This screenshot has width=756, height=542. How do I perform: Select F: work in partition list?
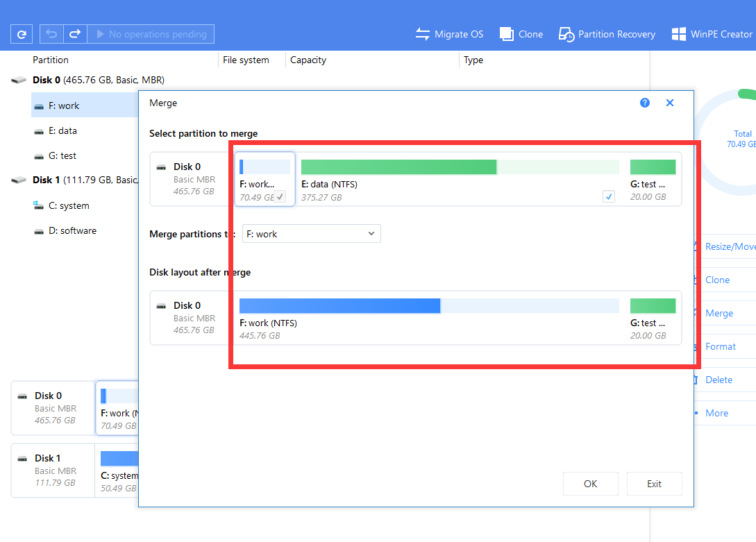85,105
